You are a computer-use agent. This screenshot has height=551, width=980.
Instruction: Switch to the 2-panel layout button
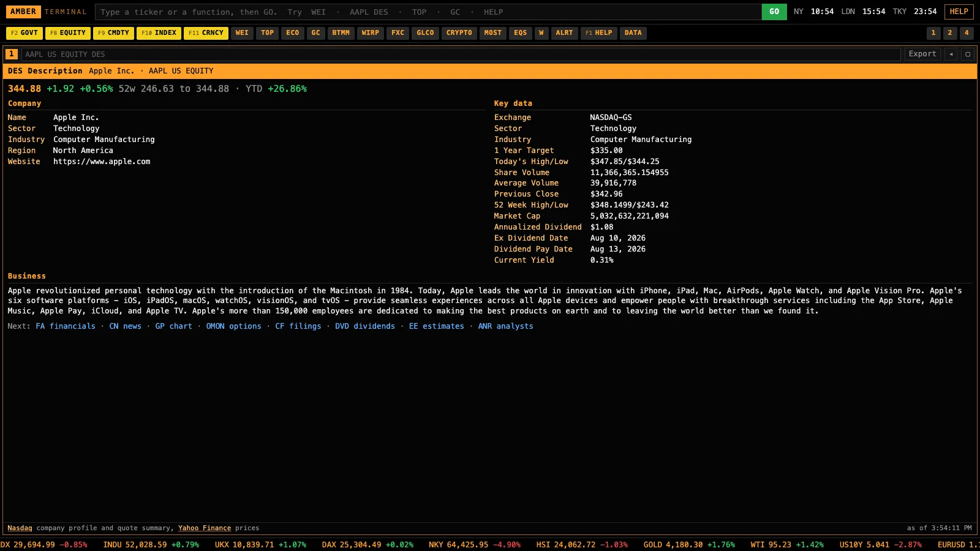pyautogui.click(x=950, y=33)
